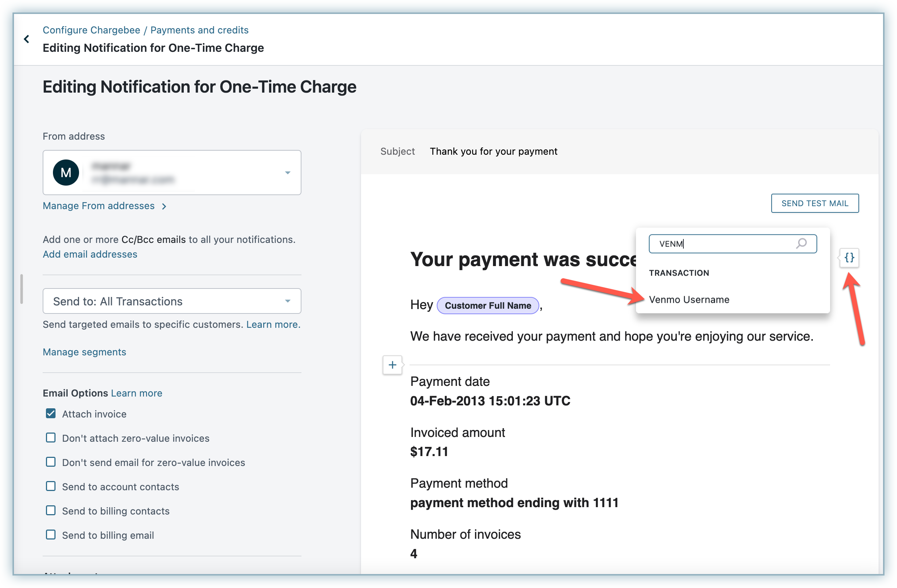Click the back arrow icon

pos(26,39)
